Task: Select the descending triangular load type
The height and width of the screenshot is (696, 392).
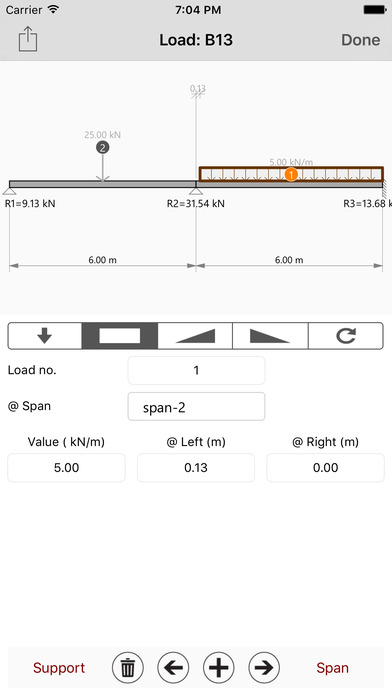Action: tap(270, 336)
